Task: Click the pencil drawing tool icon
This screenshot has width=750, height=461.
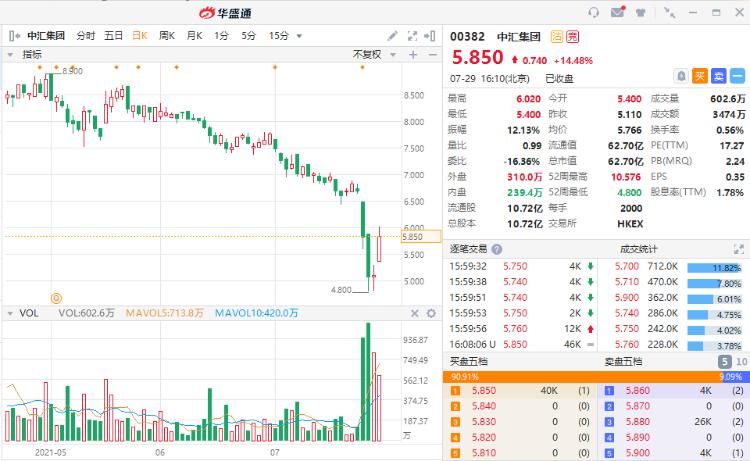Action: [x=392, y=36]
